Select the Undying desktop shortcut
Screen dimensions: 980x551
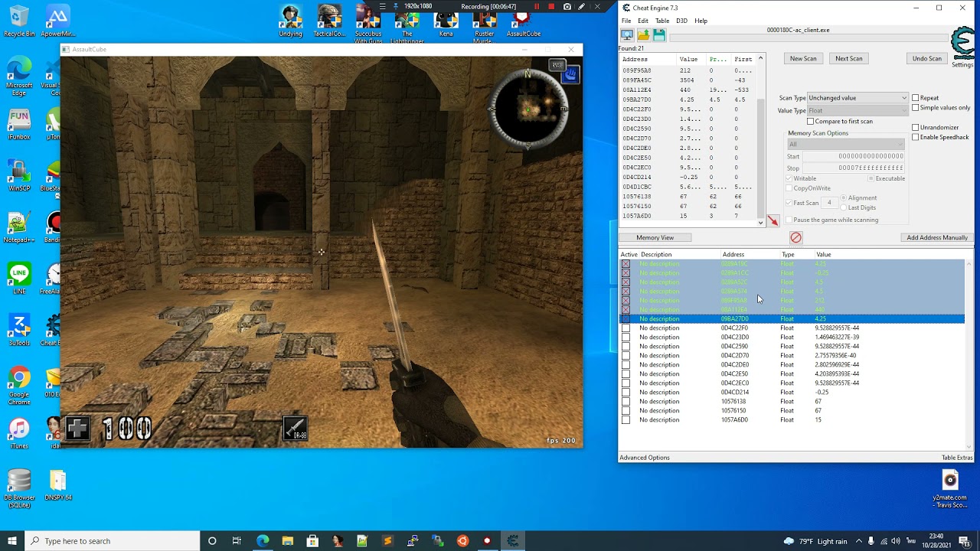291,21
